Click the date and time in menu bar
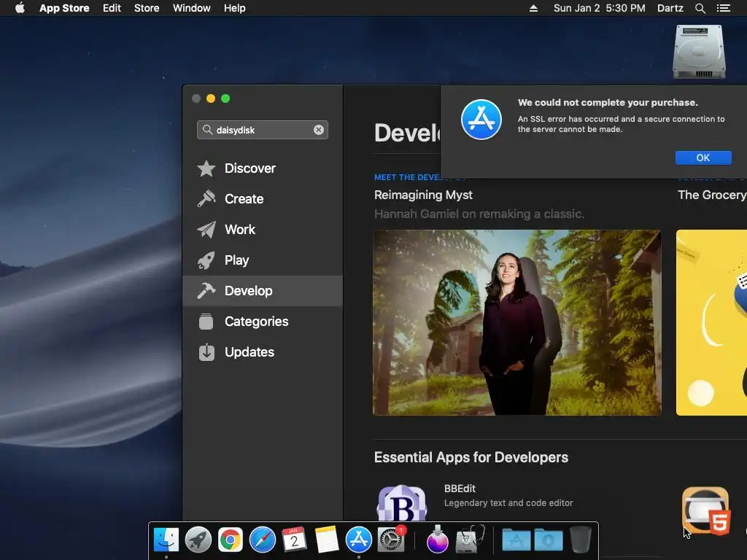 [x=600, y=8]
